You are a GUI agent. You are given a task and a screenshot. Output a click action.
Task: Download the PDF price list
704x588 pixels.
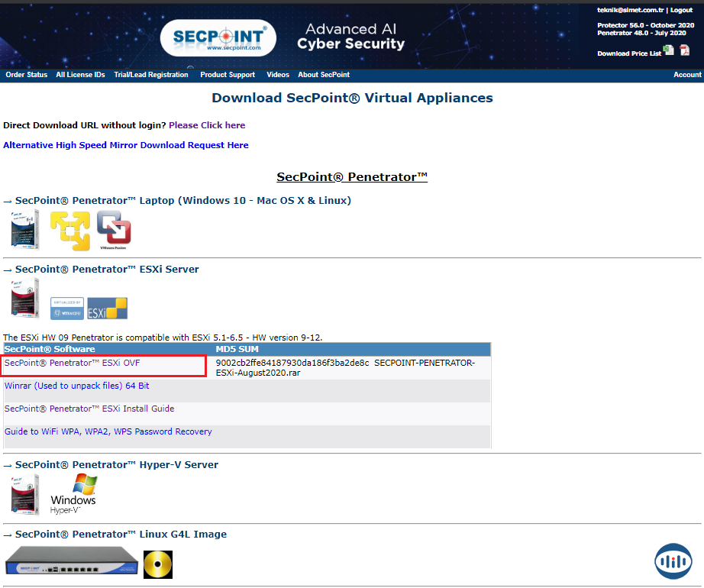684,50
